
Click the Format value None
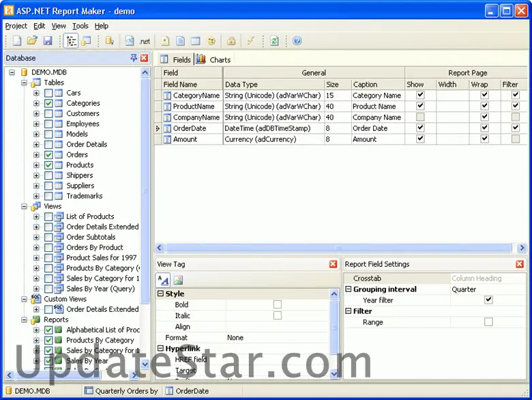click(x=235, y=337)
